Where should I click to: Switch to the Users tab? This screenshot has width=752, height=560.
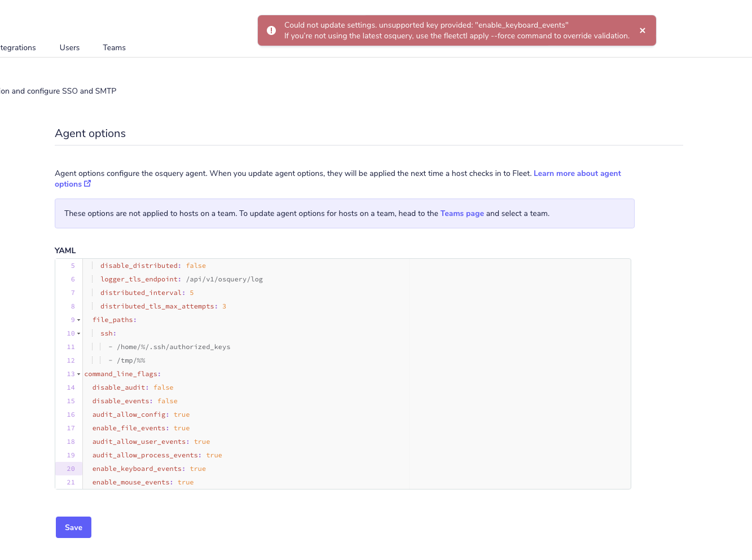pyautogui.click(x=69, y=47)
